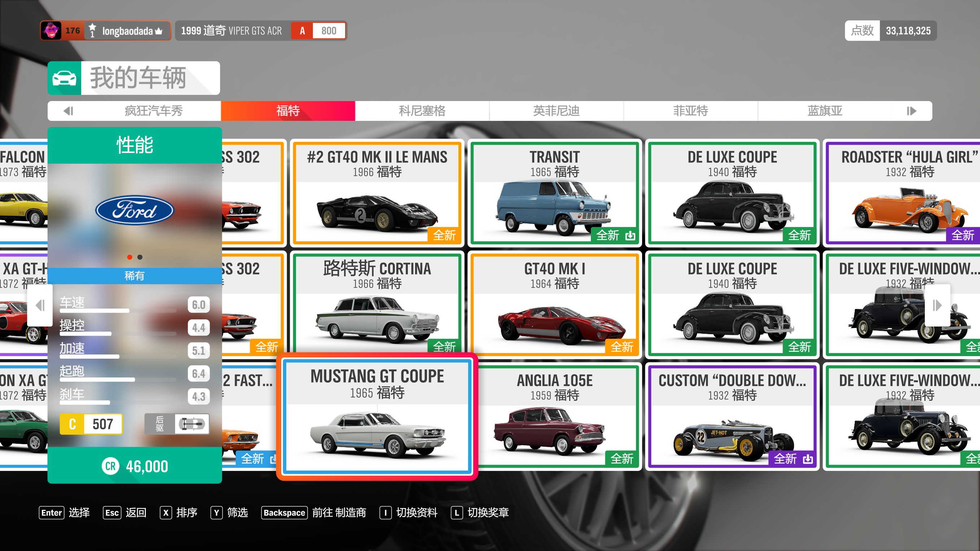Image resolution: width=980 pixels, height=551 pixels.
Task: Click the Ford logo in the performance panel
Action: (135, 210)
